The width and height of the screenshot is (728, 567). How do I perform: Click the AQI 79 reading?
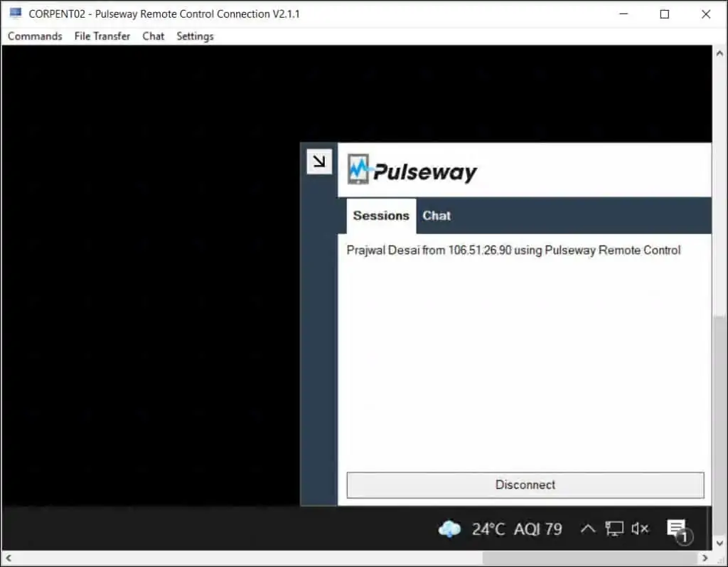537,529
